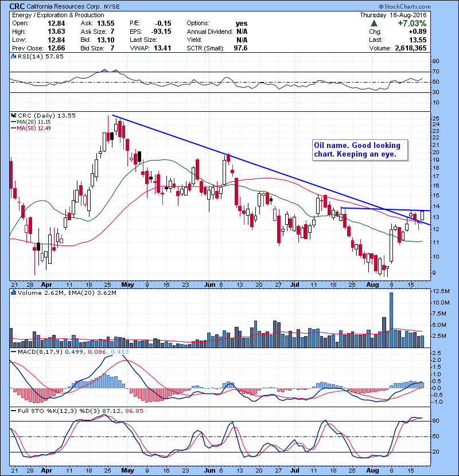Screen dimensions: 459x476
Task: Click the Volume value 2,618,365
Action: tap(411, 48)
